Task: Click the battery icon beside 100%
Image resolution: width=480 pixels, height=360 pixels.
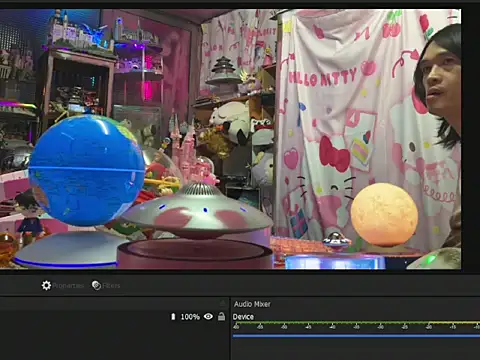Action: 173,317
